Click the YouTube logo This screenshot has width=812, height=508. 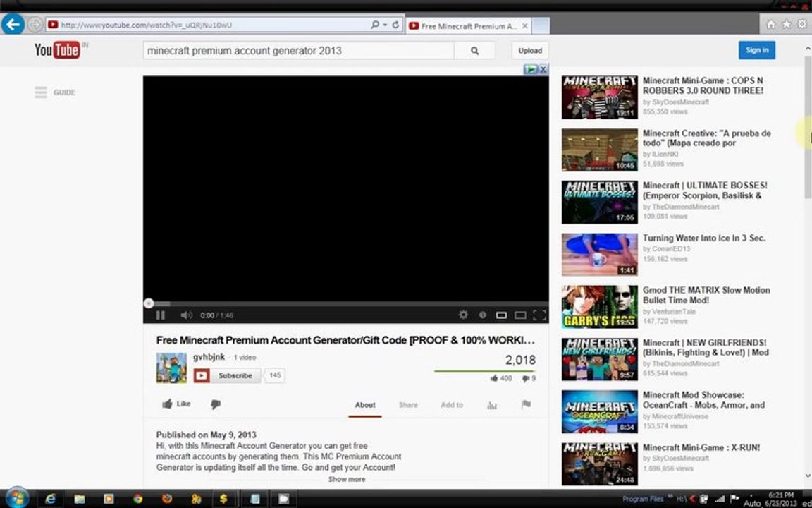(57, 50)
